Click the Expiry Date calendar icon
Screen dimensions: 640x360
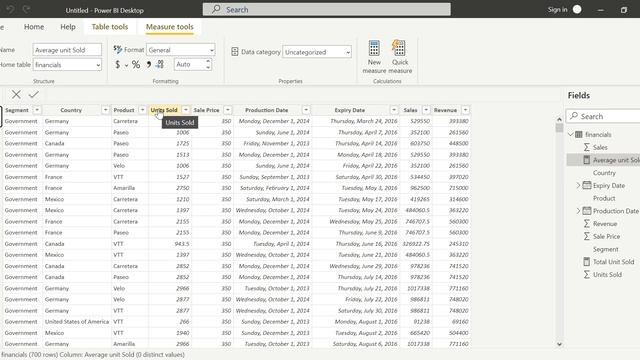click(587, 185)
